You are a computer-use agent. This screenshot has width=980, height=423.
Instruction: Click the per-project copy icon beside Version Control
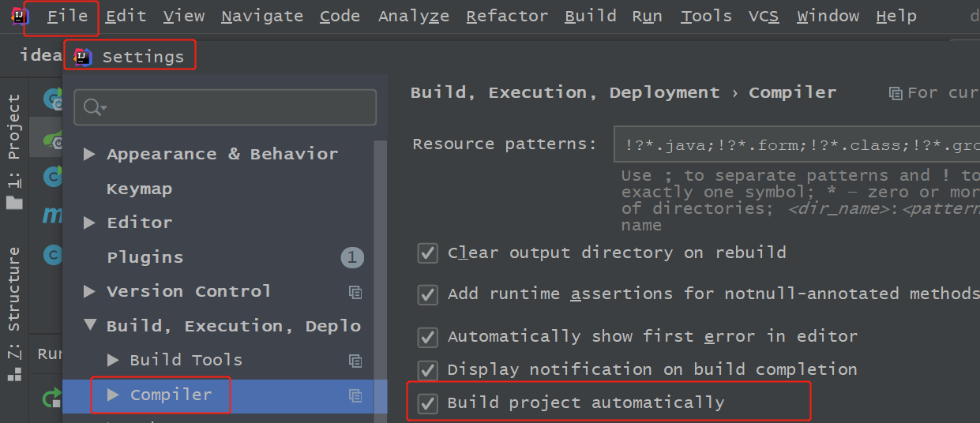(x=355, y=292)
